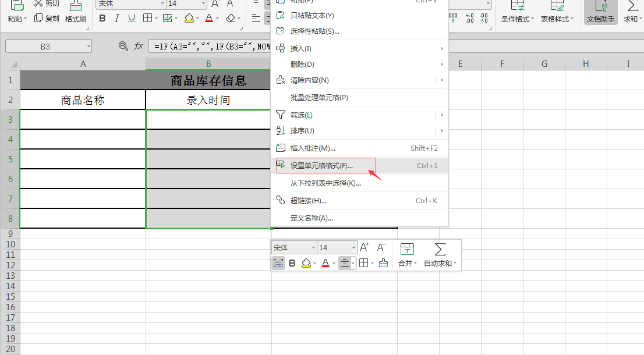Click mini toolbar yellow fill color bucket
This screenshot has width=644, height=355.
pyautogui.click(x=306, y=263)
